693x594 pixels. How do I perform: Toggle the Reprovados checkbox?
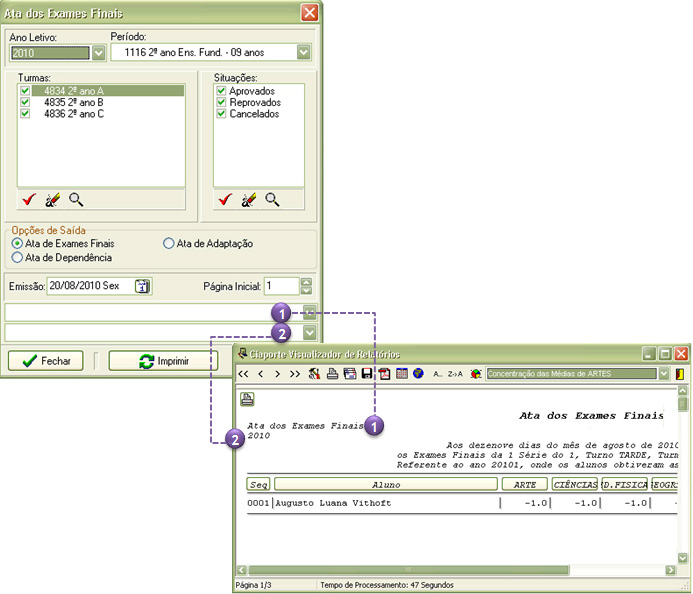(x=221, y=102)
